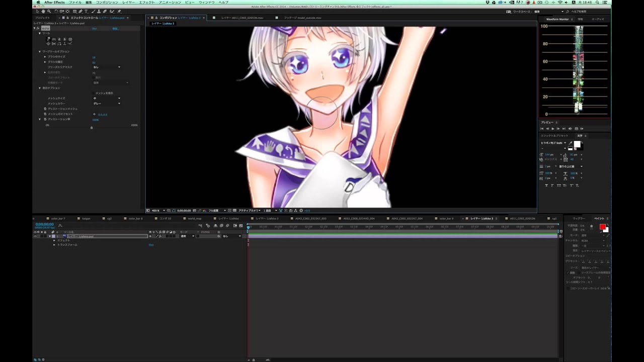
Task: Choose the Twirl Clockwise tool in Liquify
Action: [x=59, y=39]
